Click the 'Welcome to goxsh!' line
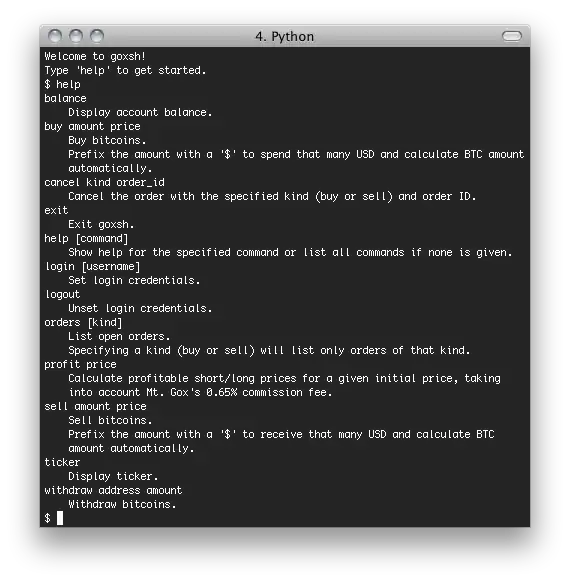Screen dimensions: 570x582 pyautogui.click(x=95, y=56)
